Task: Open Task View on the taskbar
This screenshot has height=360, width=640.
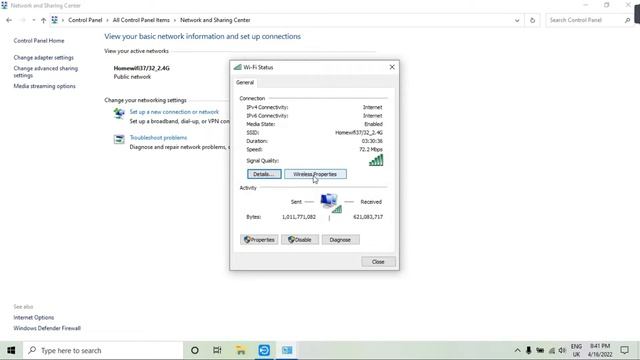Action: pos(217,350)
